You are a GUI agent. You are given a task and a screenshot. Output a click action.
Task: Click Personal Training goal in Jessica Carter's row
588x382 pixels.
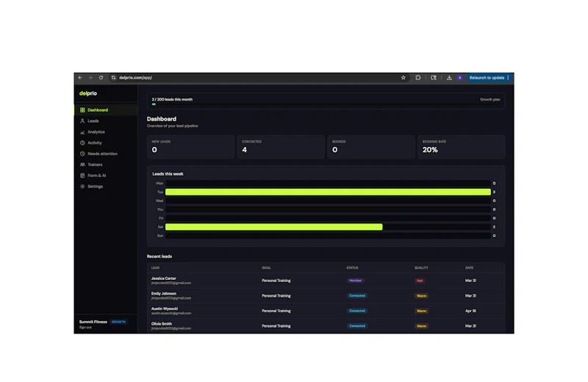(276, 281)
